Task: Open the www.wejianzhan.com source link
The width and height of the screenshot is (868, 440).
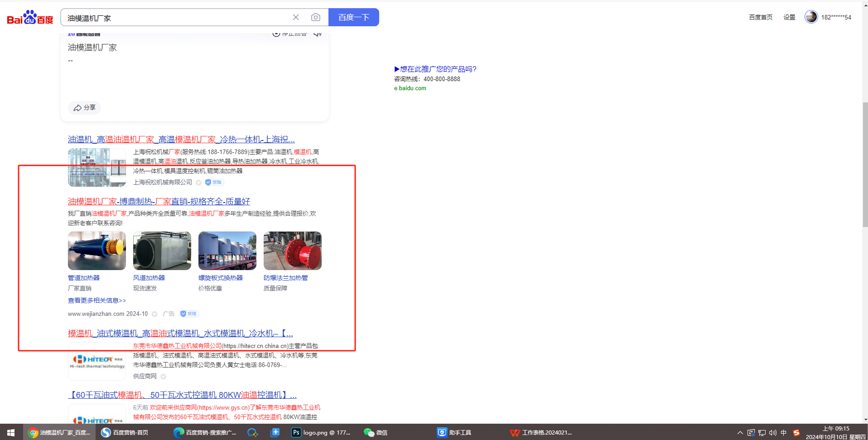Action: (96, 314)
